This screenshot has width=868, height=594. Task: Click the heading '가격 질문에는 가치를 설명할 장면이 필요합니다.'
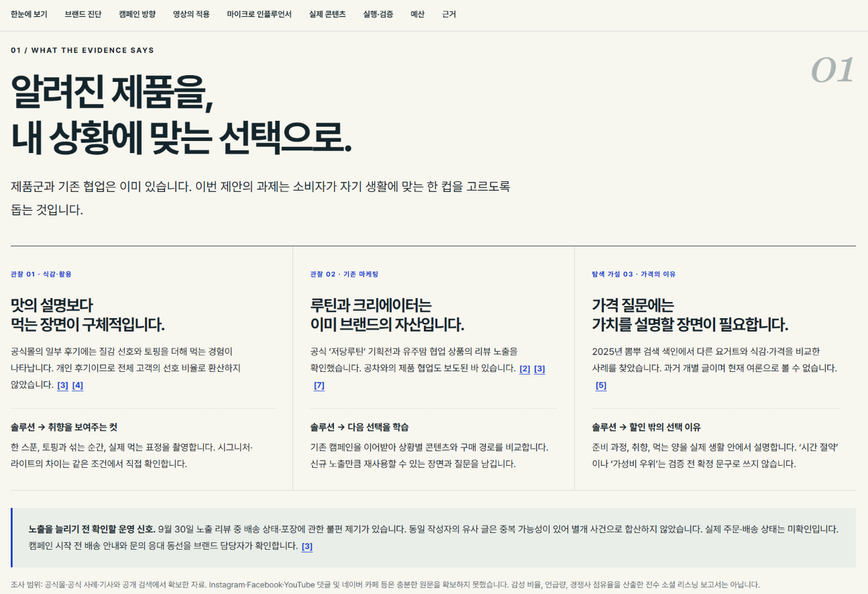(x=690, y=315)
